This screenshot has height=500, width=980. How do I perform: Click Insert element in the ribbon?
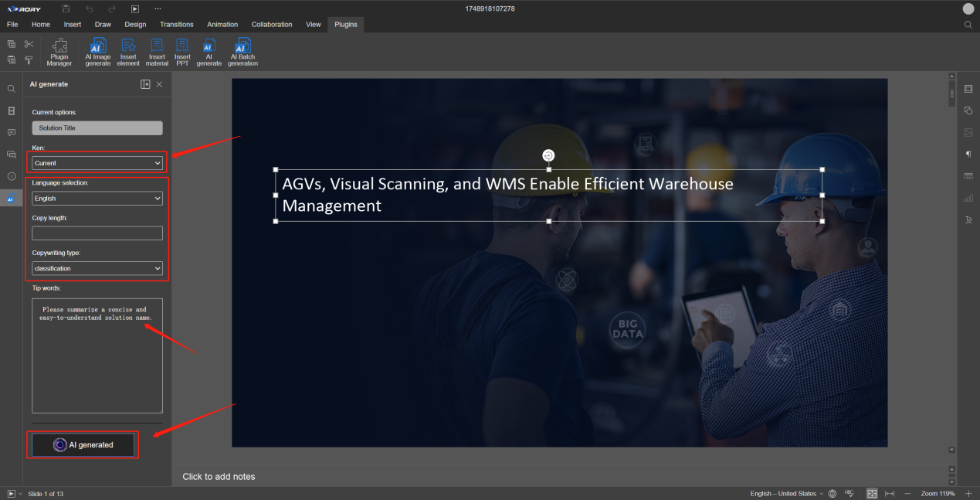(128, 52)
